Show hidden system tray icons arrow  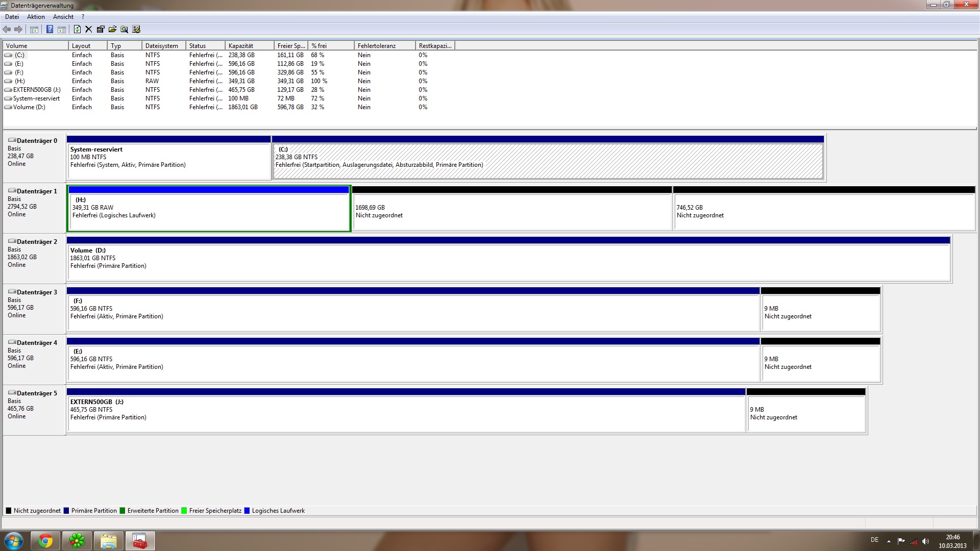[x=889, y=541]
